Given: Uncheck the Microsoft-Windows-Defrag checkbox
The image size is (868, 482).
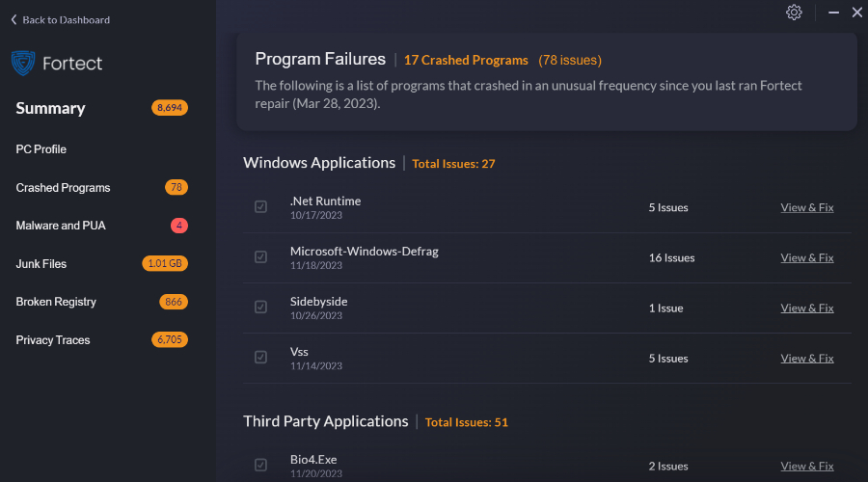Looking at the screenshot, I should 260,257.
